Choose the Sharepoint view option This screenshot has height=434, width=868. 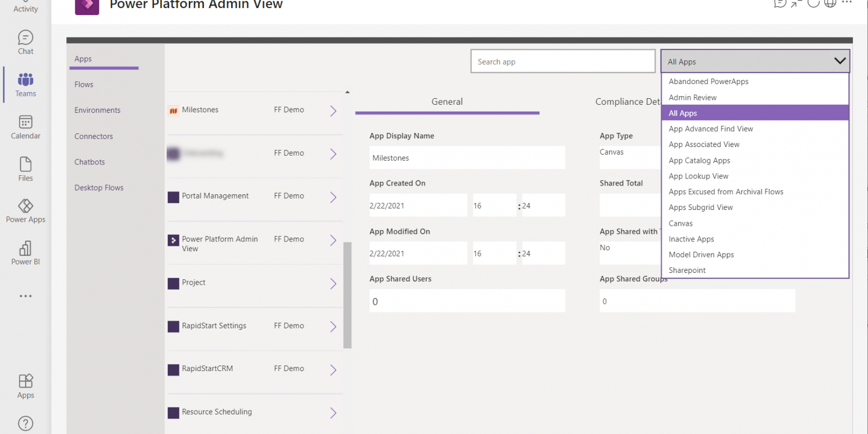click(x=755, y=270)
